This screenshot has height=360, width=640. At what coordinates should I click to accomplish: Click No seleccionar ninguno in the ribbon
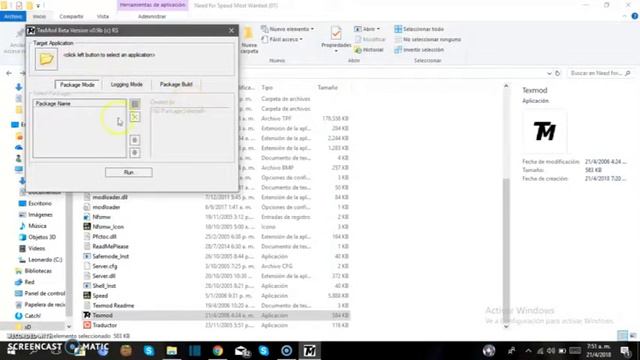(427, 39)
